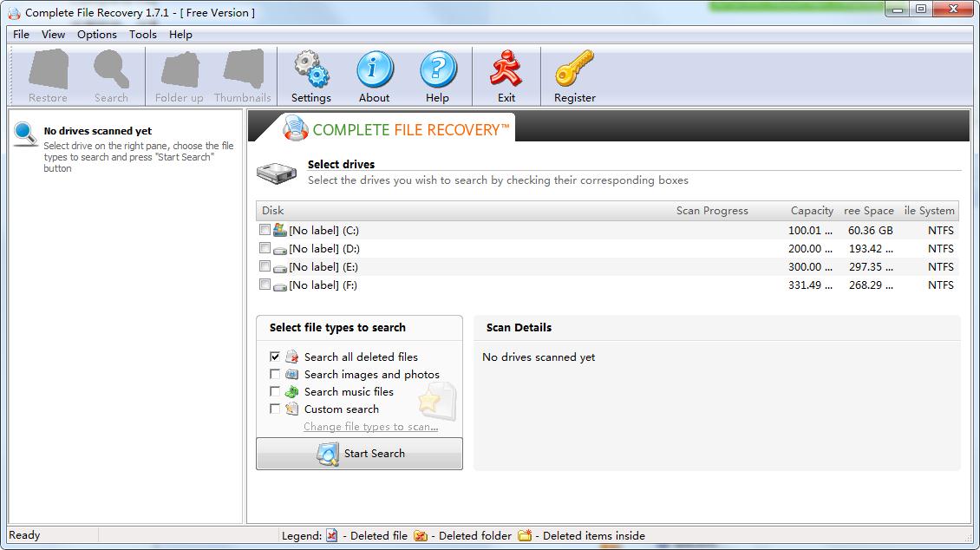
Task: Click the Exit running man icon
Action: coord(506,69)
